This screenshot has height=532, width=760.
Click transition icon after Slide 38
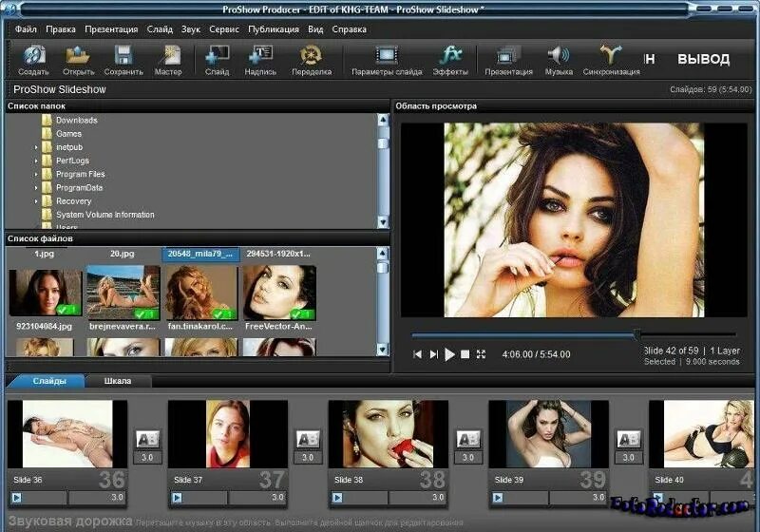[468, 440]
